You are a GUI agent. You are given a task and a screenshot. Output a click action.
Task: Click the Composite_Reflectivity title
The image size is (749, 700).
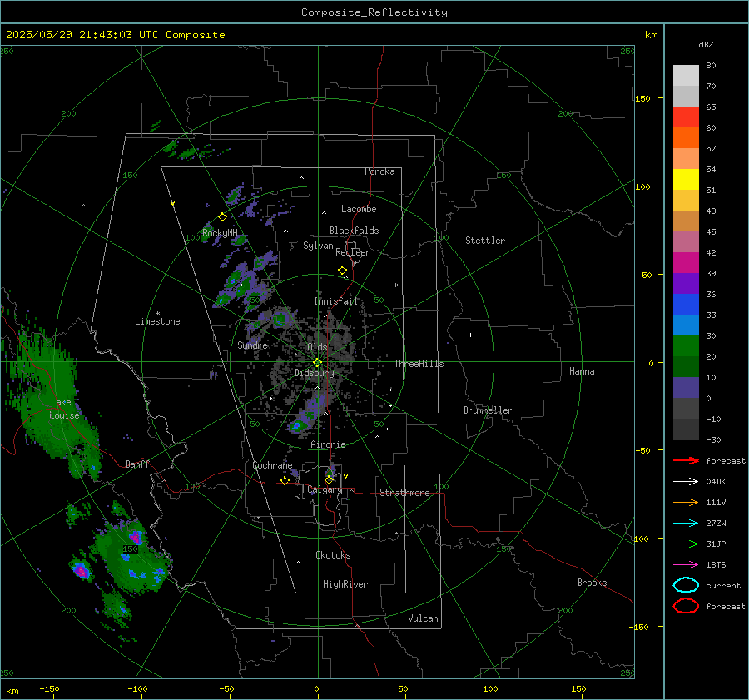click(x=374, y=12)
